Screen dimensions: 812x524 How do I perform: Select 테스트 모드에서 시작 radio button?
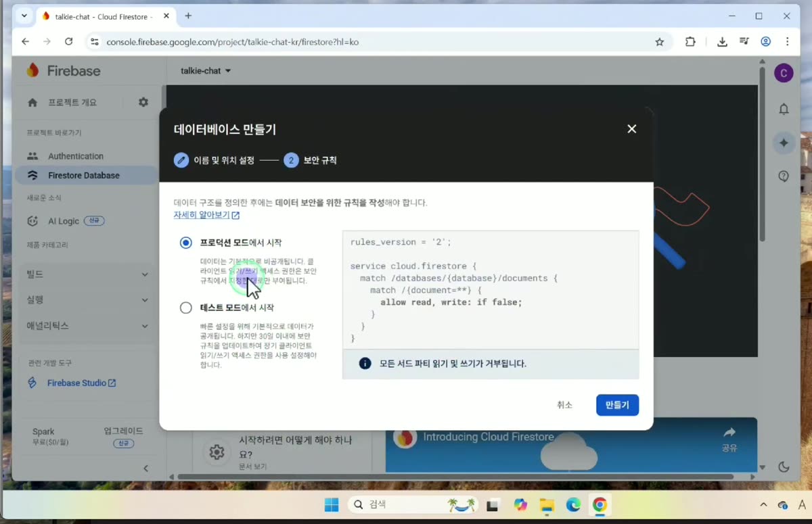186,308
